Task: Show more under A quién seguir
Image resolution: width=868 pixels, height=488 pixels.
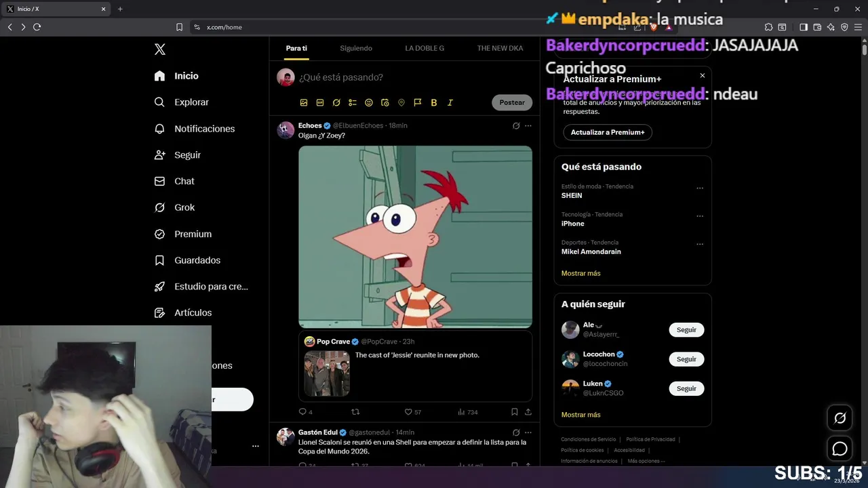Action: click(x=581, y=415)
